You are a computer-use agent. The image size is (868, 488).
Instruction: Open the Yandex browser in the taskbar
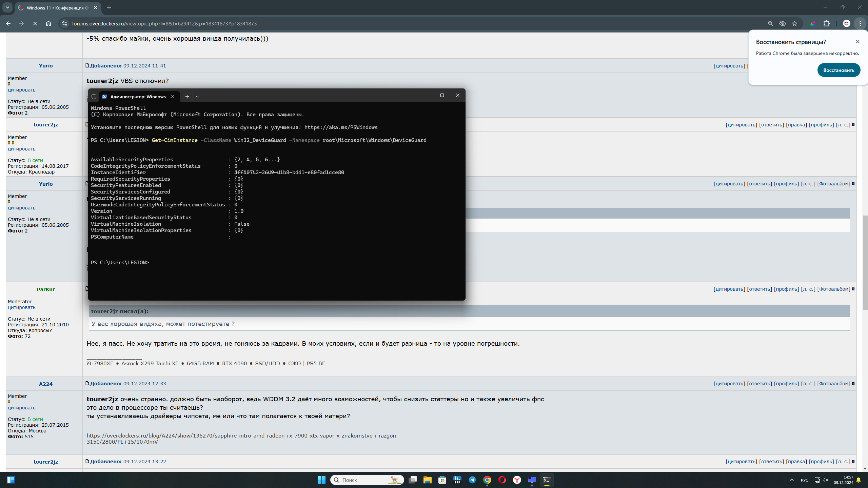(x=517, y=480)
